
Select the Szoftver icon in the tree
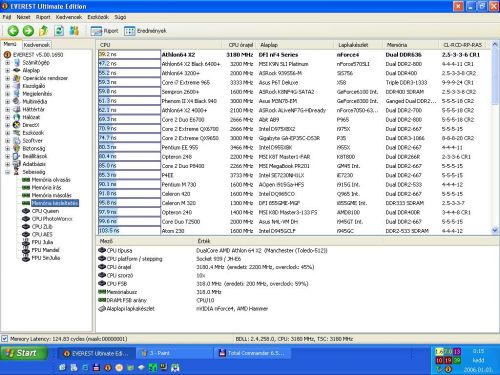[16, 141]
